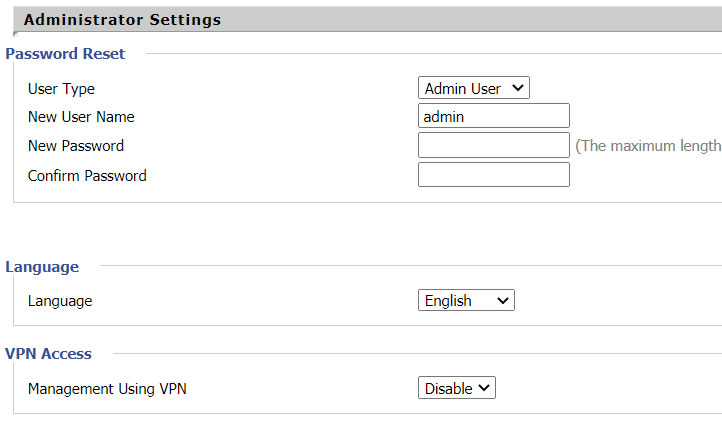Click the Language row label
The width and height of the screenshot is (722, 422).
pos(60,300)
